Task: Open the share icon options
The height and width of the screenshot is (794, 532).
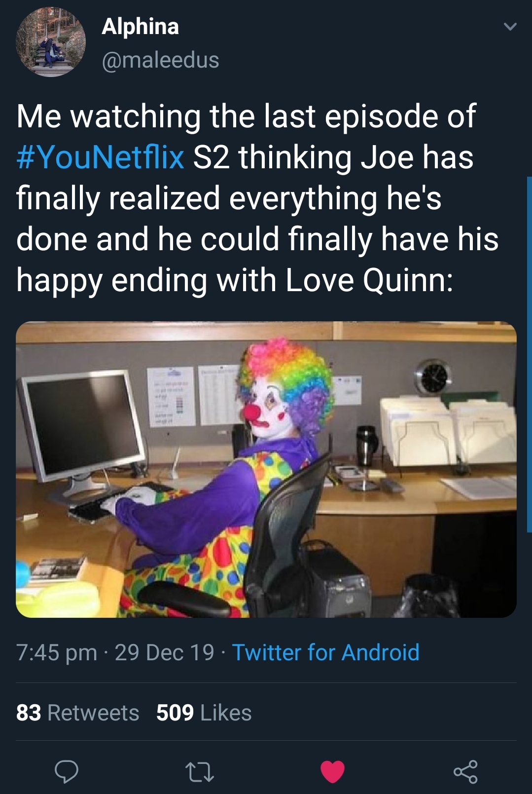Action: pyautogui.click(x=465, y=771)
